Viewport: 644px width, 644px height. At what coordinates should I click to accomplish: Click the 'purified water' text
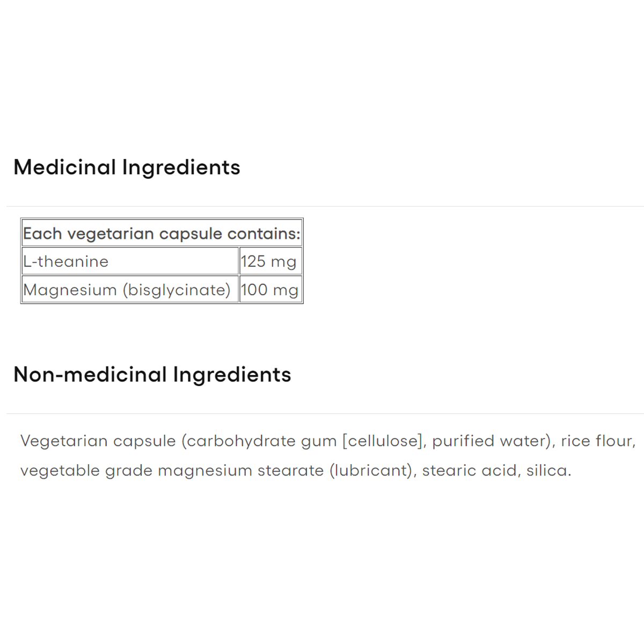click(x=490, y=441)
